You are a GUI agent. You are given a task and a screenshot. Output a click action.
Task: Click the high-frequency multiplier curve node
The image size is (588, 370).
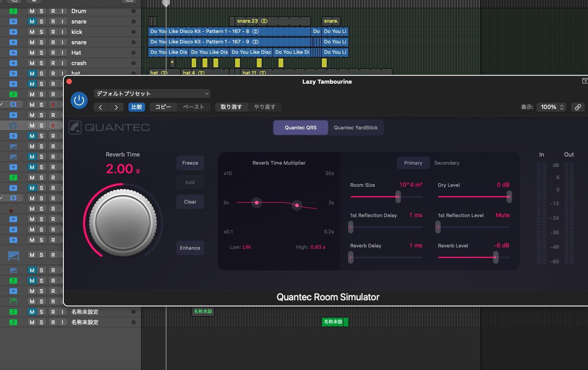pos(297,205)
